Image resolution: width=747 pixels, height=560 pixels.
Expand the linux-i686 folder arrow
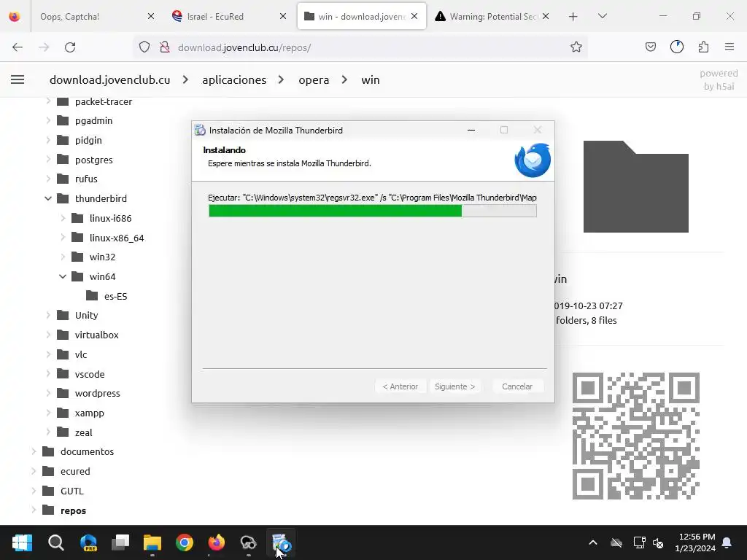[63, 218]
